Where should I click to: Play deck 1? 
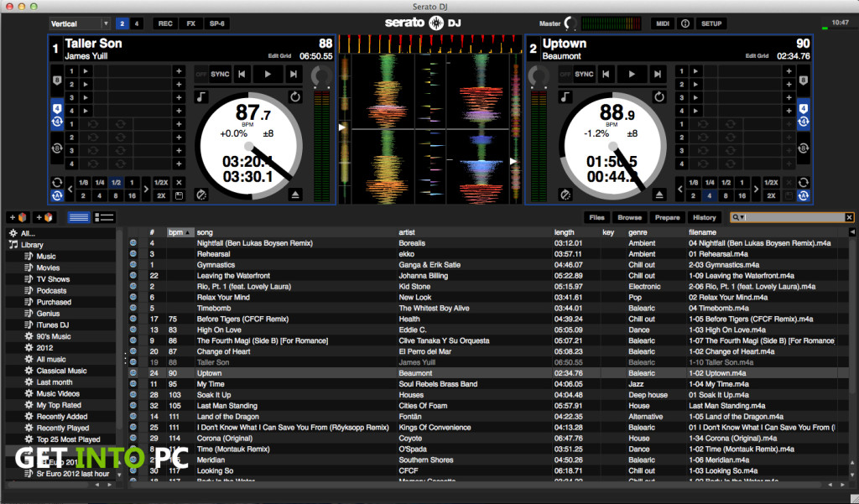pyautogui.click(x=268, y=74)
